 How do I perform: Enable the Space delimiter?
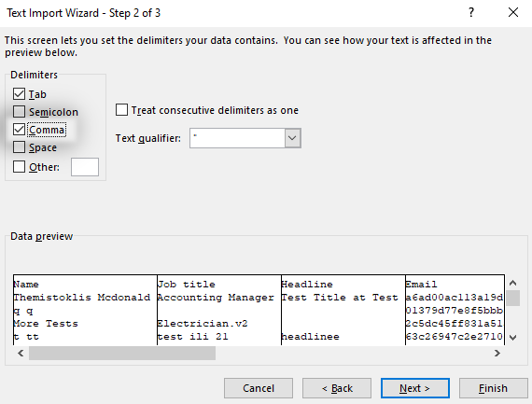(19, 147)
